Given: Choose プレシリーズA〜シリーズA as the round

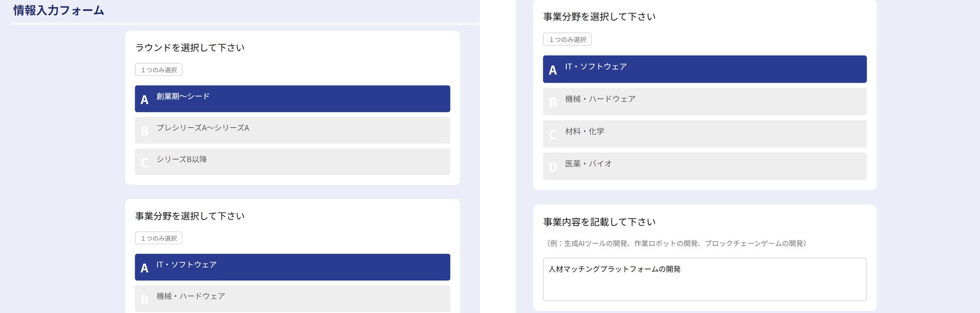Looking at the screenshot, I should click(292, 130).
